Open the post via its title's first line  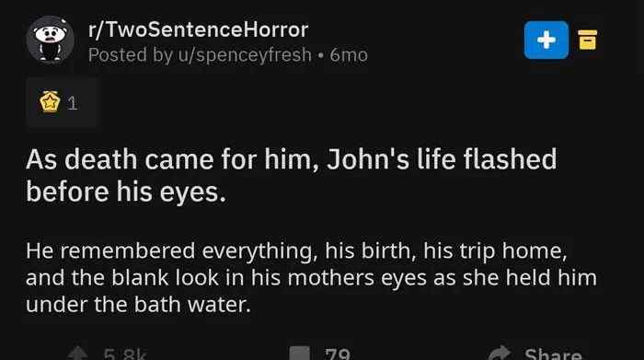click(x=292, y=159)
